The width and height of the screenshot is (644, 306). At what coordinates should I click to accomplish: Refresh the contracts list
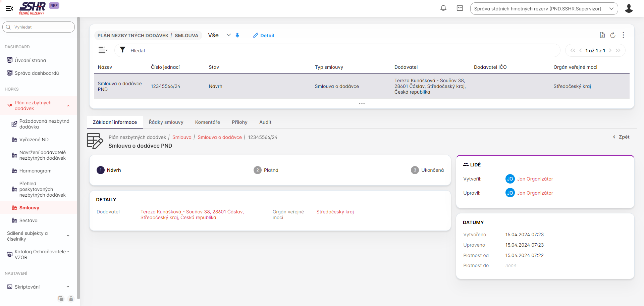coord(612,35)
